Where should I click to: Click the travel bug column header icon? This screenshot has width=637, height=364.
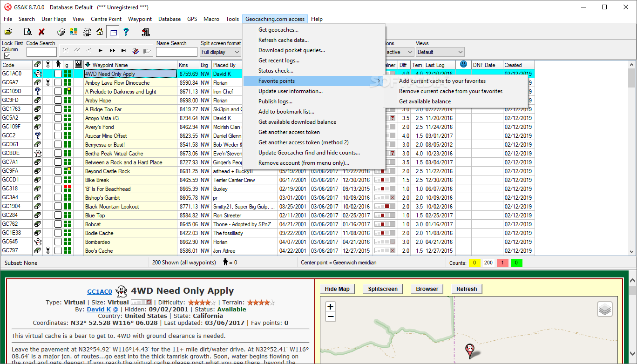(x=47, y=65)
